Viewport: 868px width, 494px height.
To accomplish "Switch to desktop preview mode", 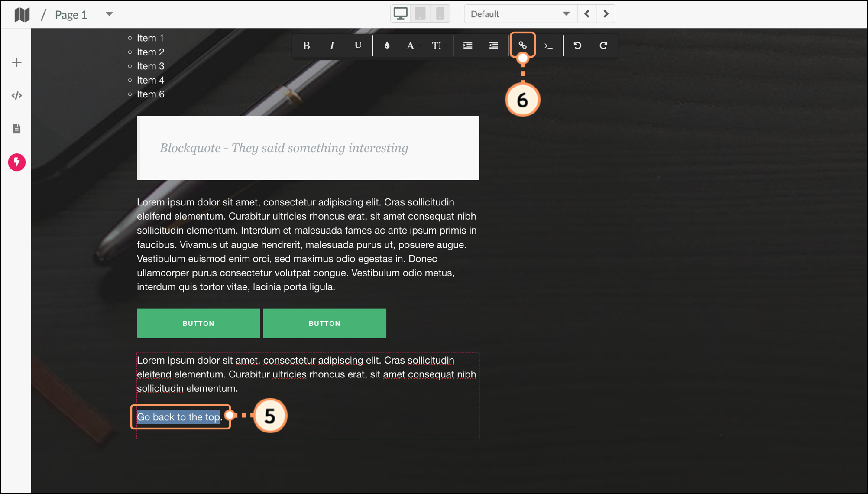I will click(401, 14).
